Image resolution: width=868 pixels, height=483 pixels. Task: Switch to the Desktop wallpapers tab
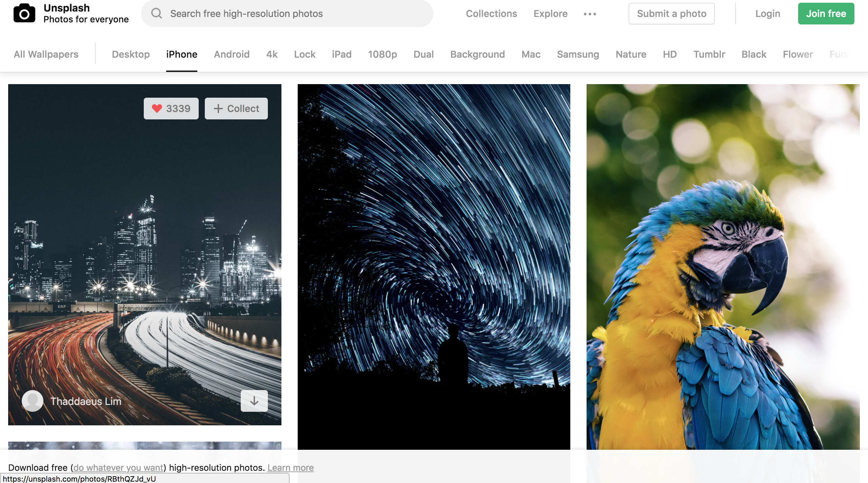(131, 54)
